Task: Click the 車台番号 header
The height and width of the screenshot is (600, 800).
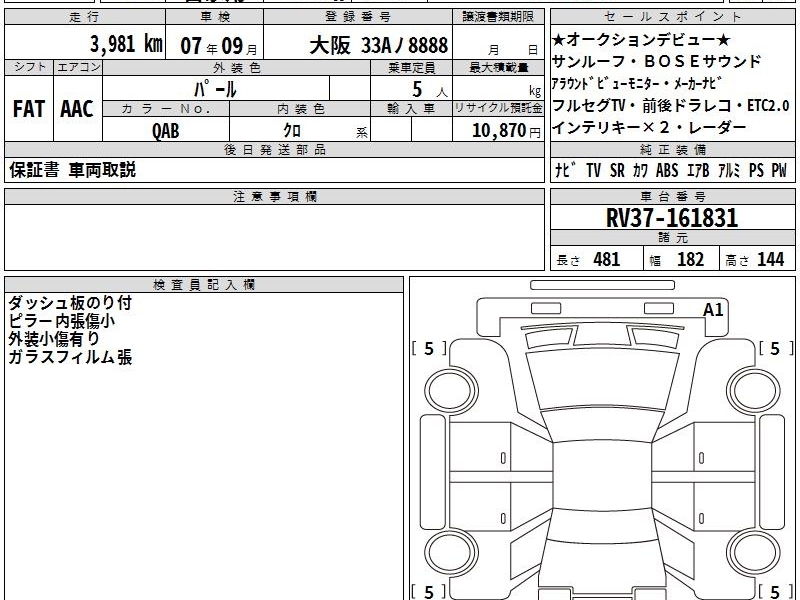Action: [x=672, y=196]
